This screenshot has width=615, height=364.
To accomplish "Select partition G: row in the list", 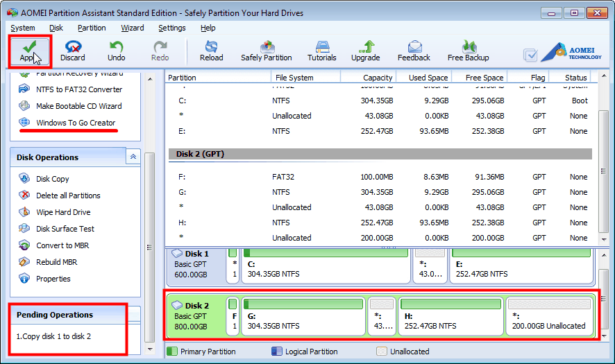I will tap(380, 192).
